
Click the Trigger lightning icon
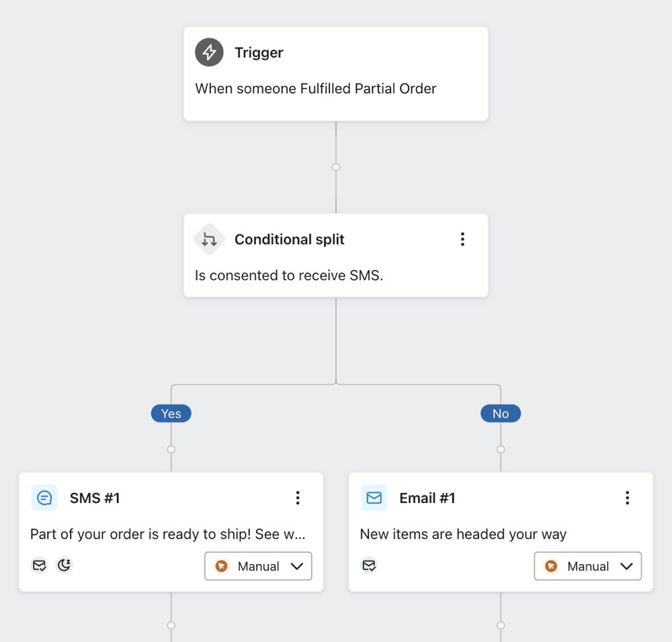point(209,52)
